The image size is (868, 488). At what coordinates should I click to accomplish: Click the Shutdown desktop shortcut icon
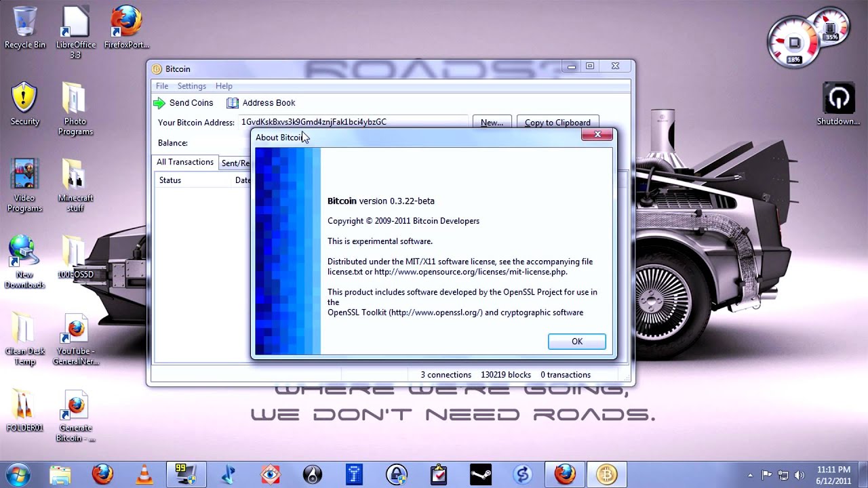click(838, 104)
